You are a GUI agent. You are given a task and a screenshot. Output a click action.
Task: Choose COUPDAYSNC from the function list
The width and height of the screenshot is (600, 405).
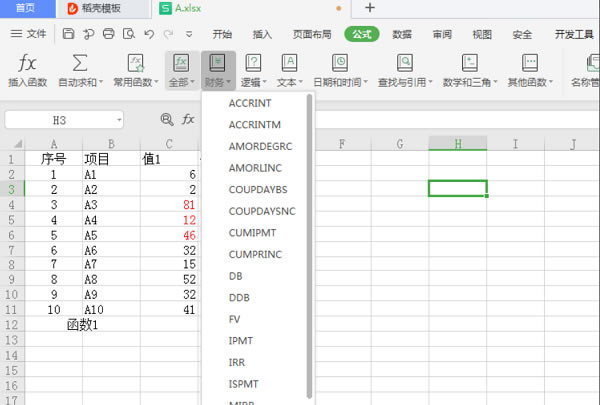[x=262, y=211]
